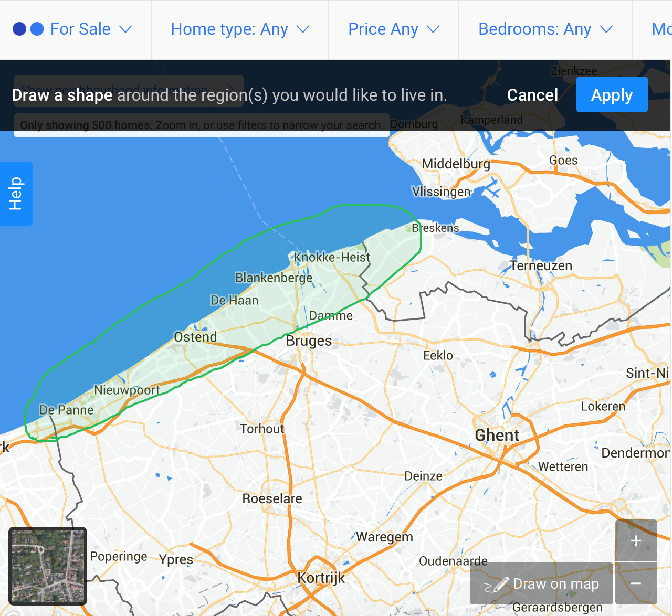Apply the drawn shape to search

point(612,94)
